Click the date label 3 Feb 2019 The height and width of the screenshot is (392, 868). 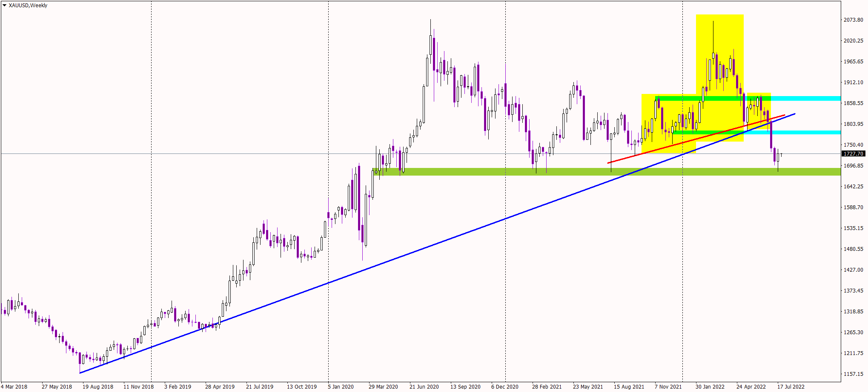click(178, 387)
